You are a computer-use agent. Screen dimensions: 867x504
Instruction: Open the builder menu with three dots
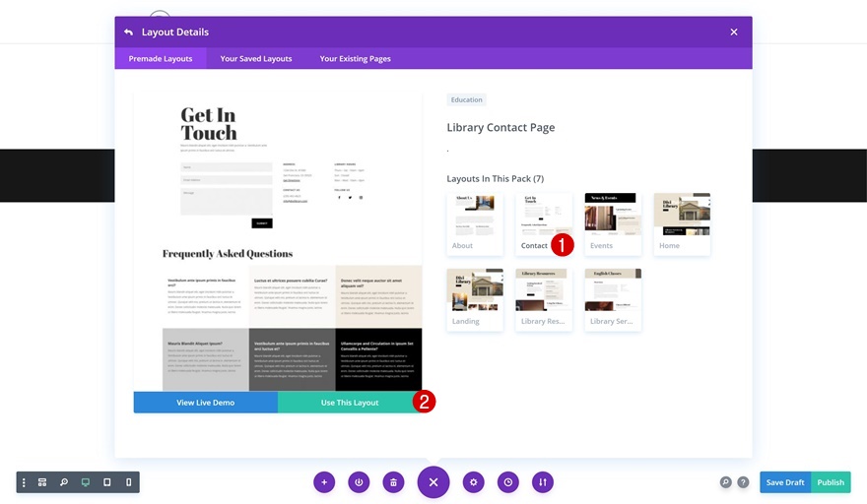coord(24,482)
